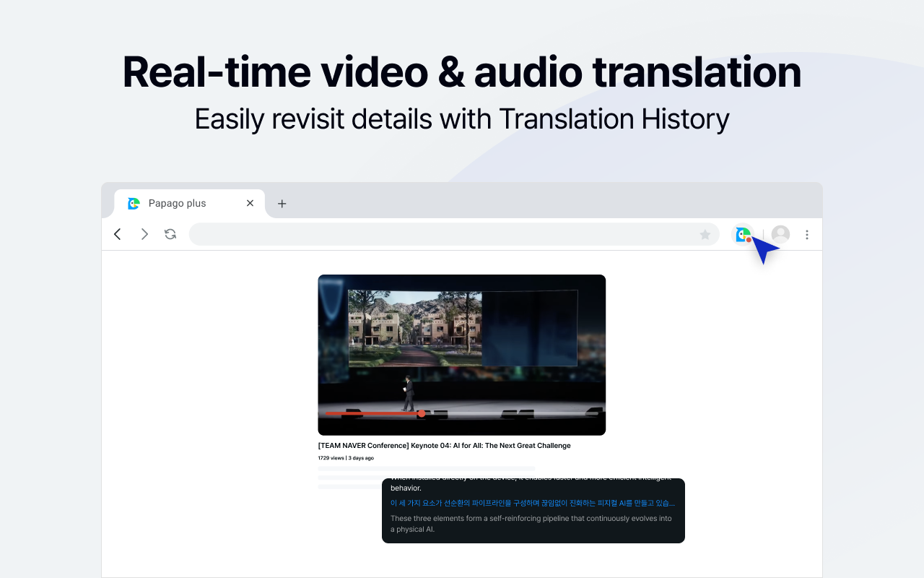Click the Korean subtitle line in blue
The height and width of the screenshot is (578, 924).
pyautogui.click(x=533, y=503)
